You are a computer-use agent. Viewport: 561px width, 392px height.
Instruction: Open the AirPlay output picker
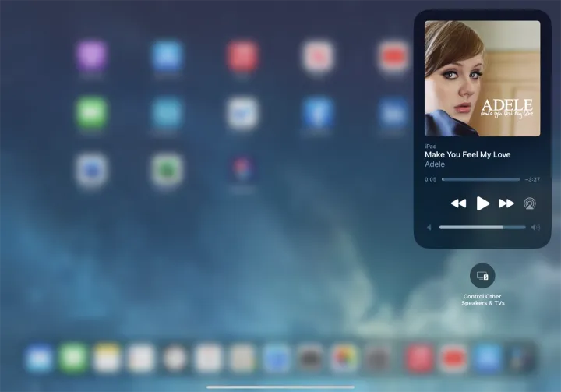[530, 203]
